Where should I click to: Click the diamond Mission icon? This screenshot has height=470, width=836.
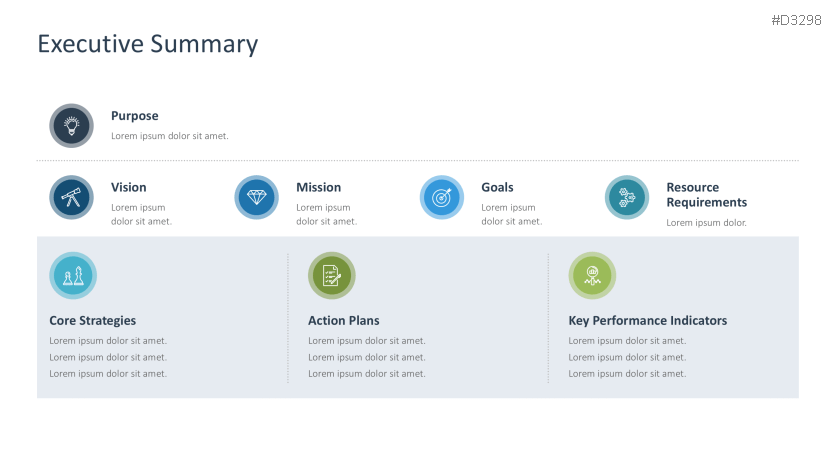[x=256, y=197]
